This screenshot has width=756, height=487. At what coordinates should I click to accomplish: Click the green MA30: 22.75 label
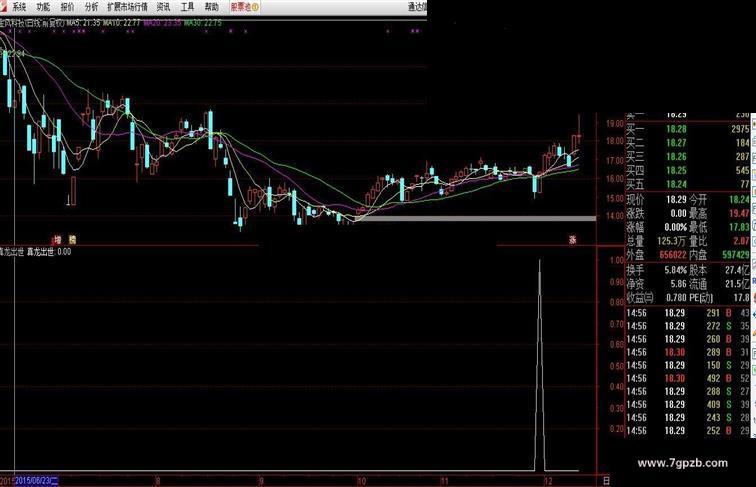point(202,22)
